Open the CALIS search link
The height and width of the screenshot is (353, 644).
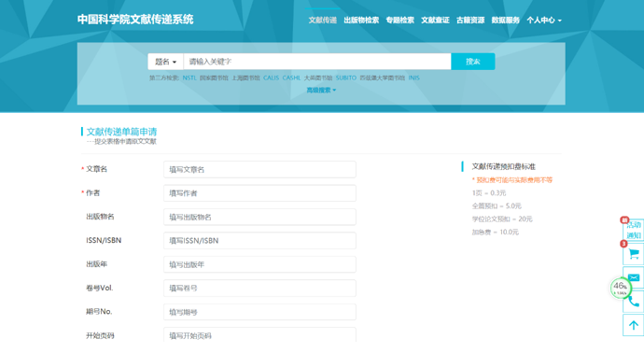pyautogui.click(x=271, y=78)
